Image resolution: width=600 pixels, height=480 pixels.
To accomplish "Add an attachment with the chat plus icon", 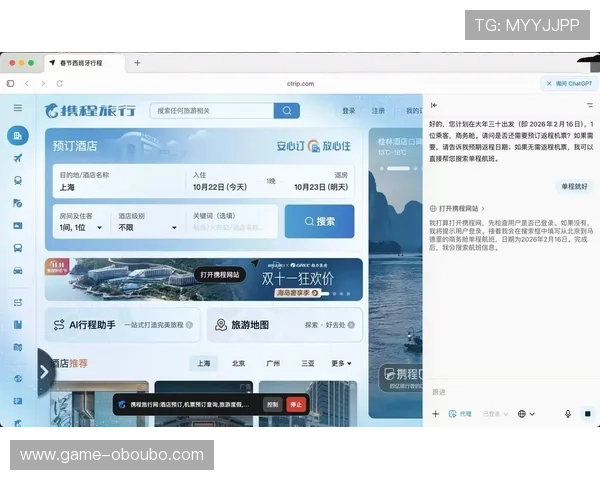I will tap(435, 414).
